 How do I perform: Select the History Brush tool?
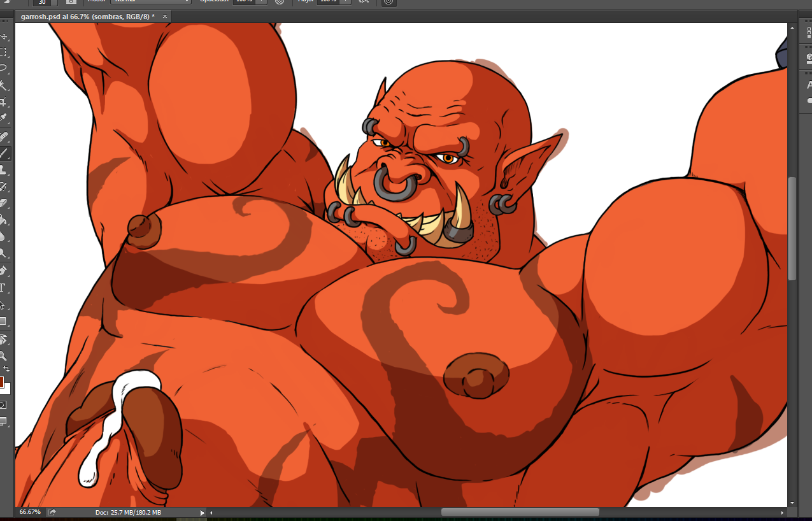(4, 187)
